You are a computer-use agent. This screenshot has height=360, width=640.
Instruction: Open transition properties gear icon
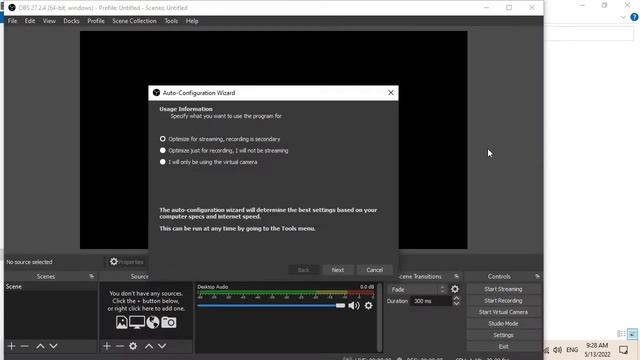click(455, 289)
